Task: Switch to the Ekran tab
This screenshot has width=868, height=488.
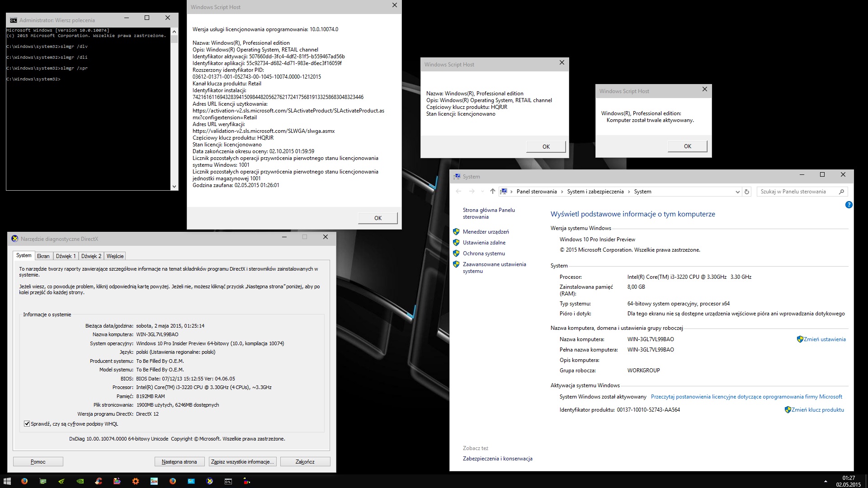Action: (43, 256)
